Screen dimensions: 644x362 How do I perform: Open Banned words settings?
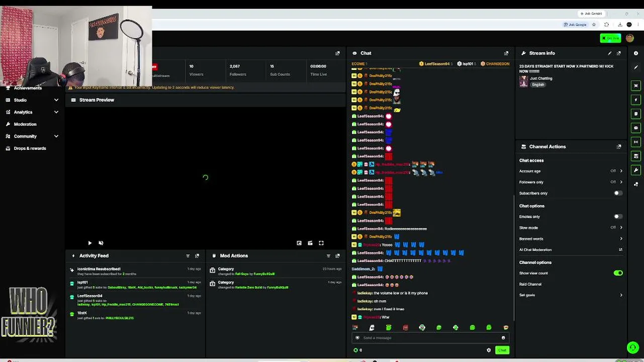(x=571, y=239)
